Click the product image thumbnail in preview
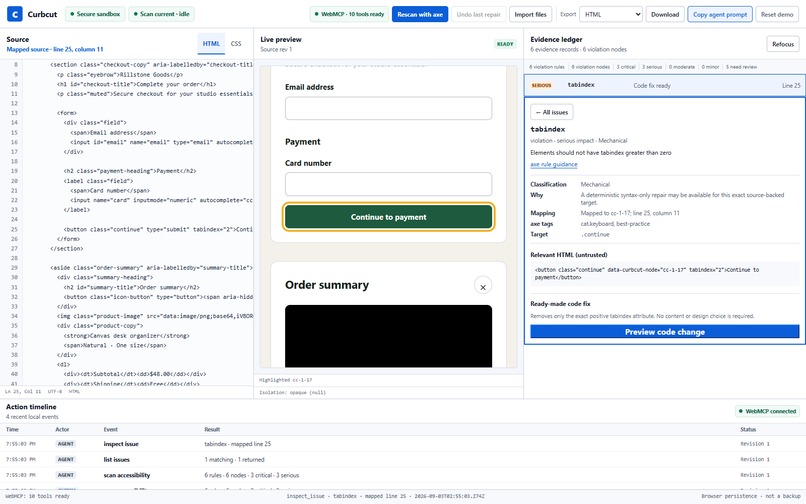 click(x=389, y=336)
